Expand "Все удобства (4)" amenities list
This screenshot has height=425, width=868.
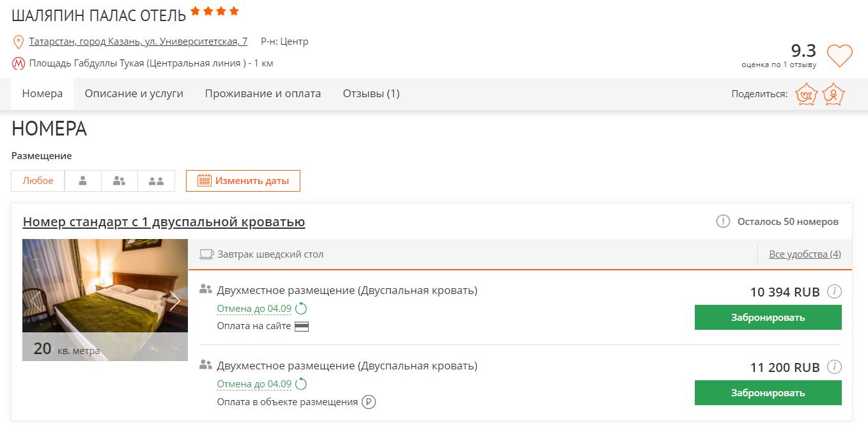805,254
